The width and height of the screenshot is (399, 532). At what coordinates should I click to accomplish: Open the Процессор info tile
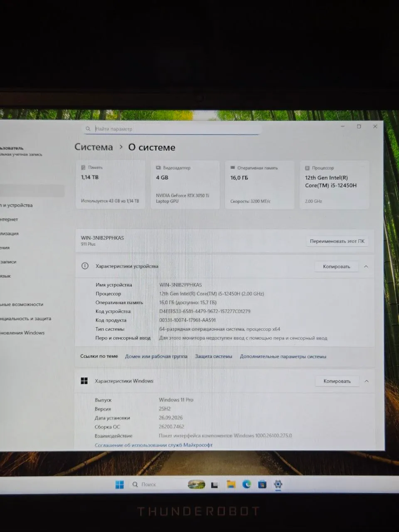tap(334, 185)
